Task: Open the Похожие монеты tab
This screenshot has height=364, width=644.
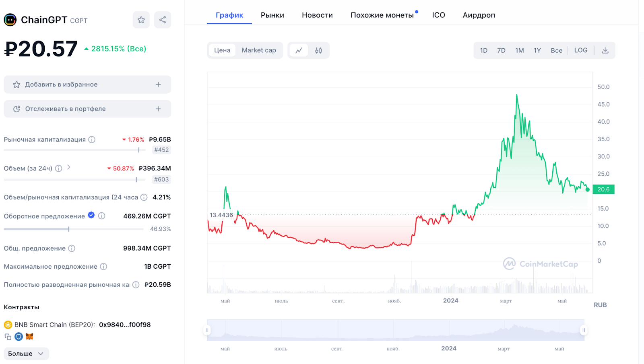Action: [382, 15]
